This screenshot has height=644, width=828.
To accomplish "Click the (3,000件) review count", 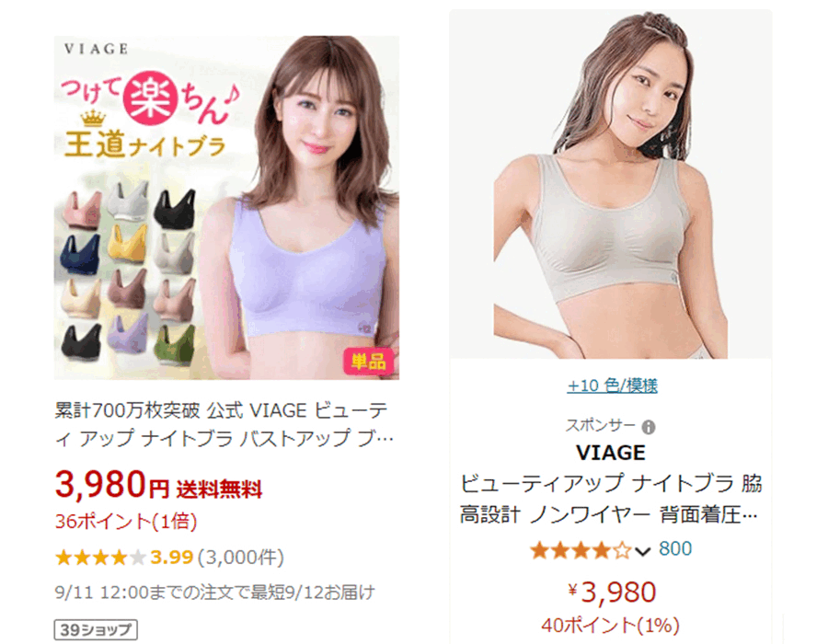I will [x=241, y=558].
